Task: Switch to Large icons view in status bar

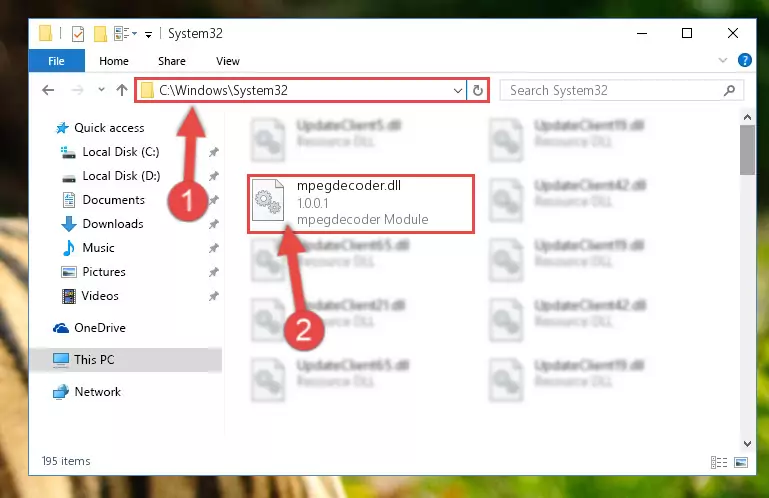Action: (x=741, y=462)
